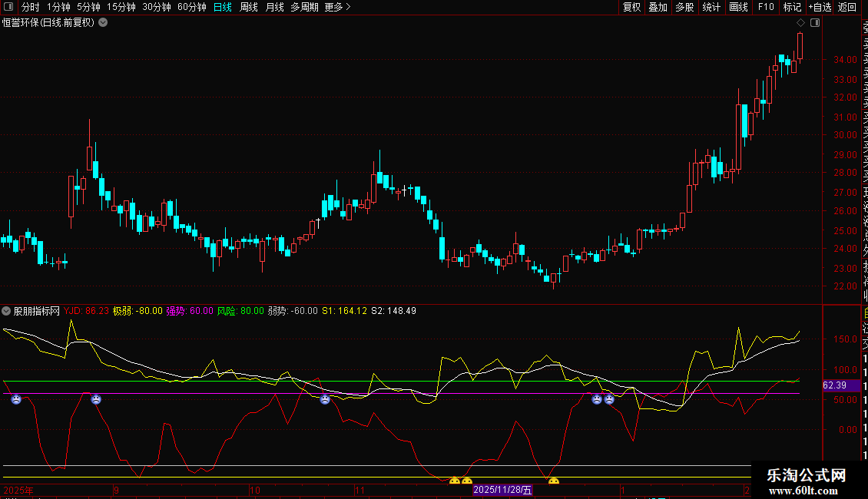Screen dimensions: 868x499
Task: Click the blue sad-face icon near October
Action: (x=325, y=399)
